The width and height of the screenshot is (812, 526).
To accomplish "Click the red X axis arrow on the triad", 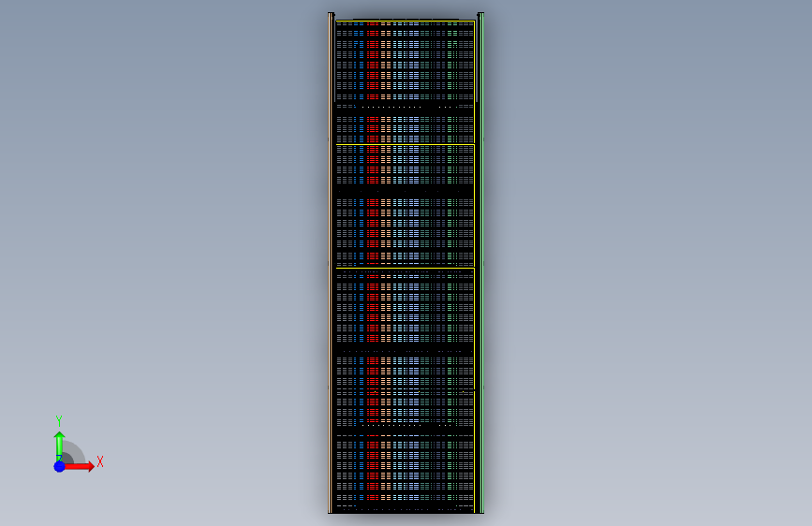I will pyautogui.click(x=79, y=466).
